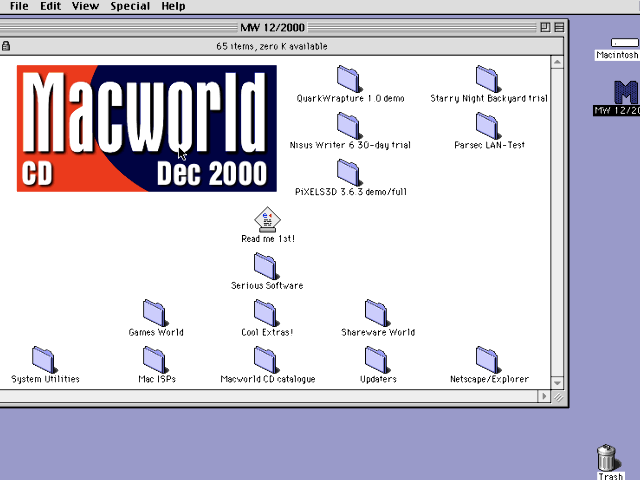This screenshot has height=480, width=640.
Task: Open the Starry Night Backyard trial folder
Action: 487,79
